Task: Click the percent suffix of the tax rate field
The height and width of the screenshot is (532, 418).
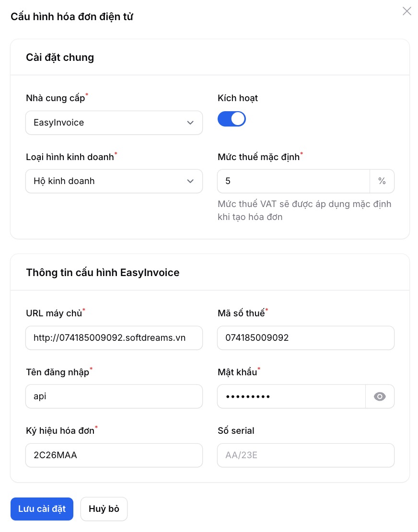Action: [382, 181]
